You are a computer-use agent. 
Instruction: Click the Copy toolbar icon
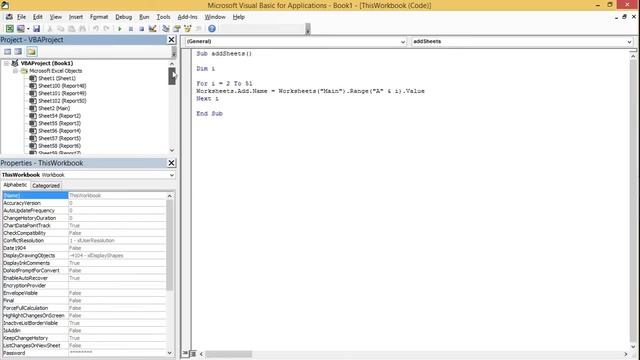click(60, 29)
